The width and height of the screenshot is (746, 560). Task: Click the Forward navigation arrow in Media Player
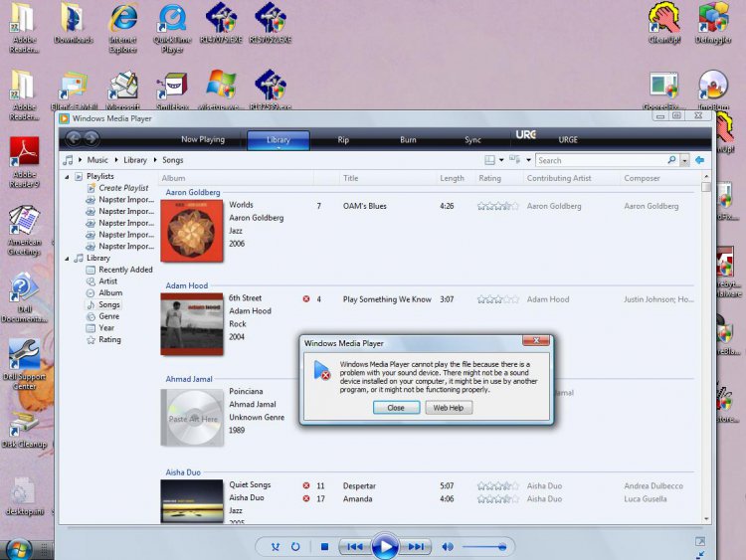click(92, 139)
